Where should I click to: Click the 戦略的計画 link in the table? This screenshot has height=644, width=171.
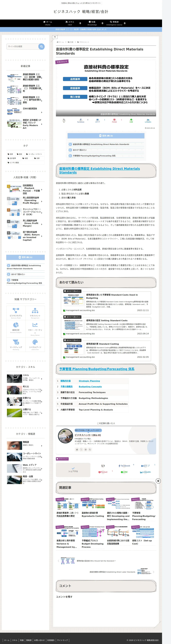click(65, 381)
